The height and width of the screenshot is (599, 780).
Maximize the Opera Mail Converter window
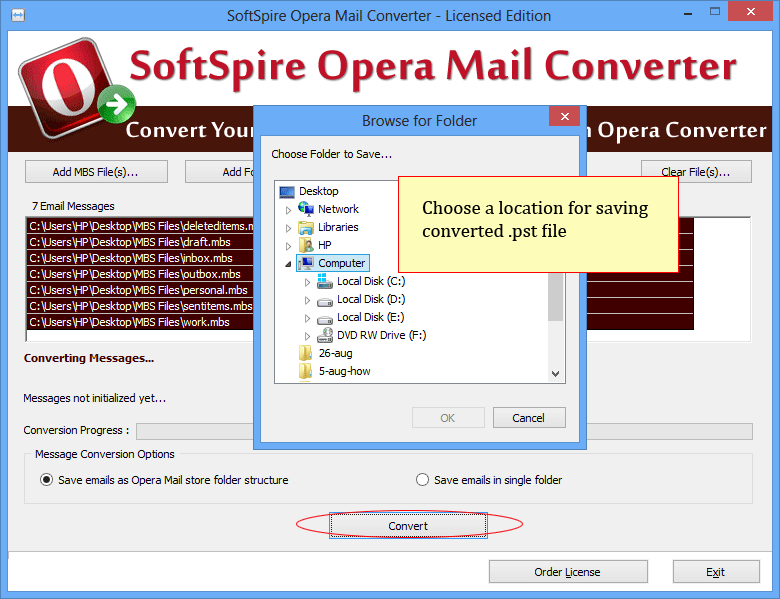point(714,12)
